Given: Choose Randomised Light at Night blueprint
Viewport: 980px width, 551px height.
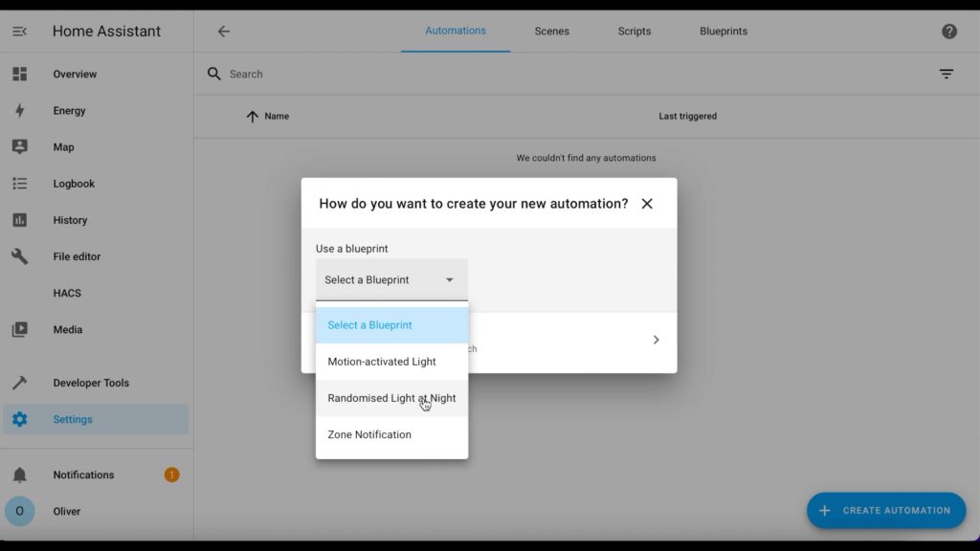Looking at the screenshot, I should [391, 398].
